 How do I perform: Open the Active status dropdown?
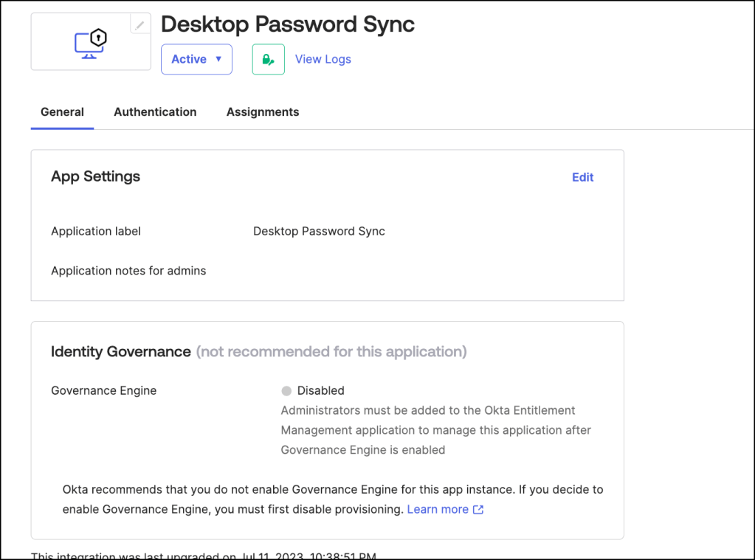(196, 59)
